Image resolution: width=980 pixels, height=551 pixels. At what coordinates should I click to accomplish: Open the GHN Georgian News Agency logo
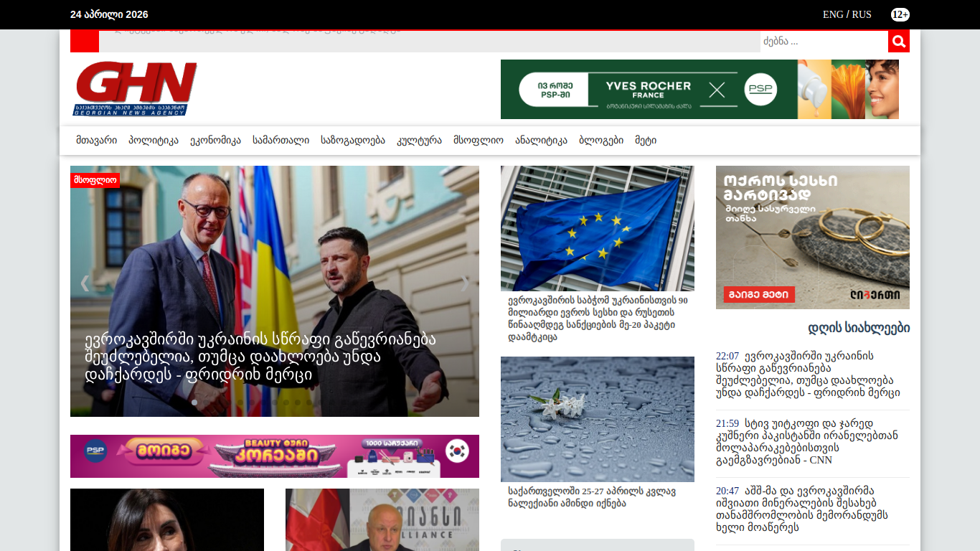tap(135, 89)
